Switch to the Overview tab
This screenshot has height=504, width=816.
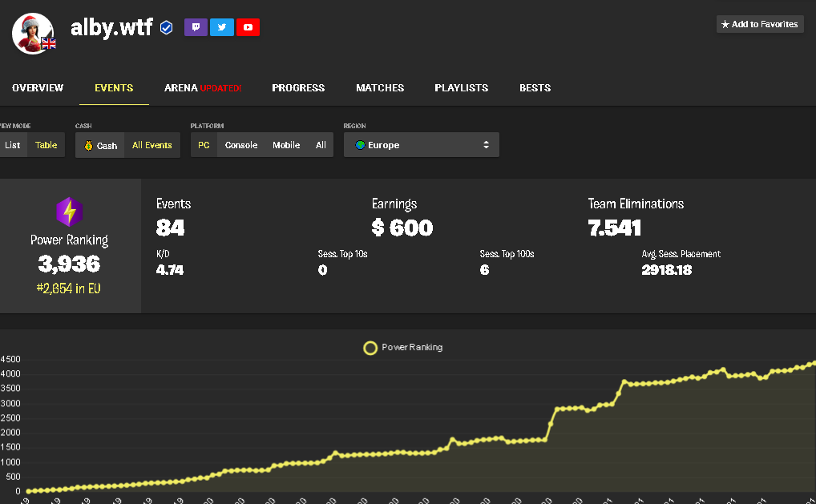(x=38, y=88)
